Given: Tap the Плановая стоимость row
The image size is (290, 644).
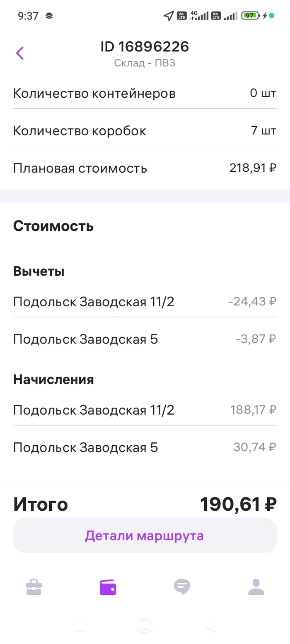Looking at the screenshot, I should 145,168.
